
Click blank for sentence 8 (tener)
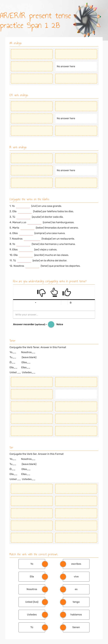click(x=23, y=244)
